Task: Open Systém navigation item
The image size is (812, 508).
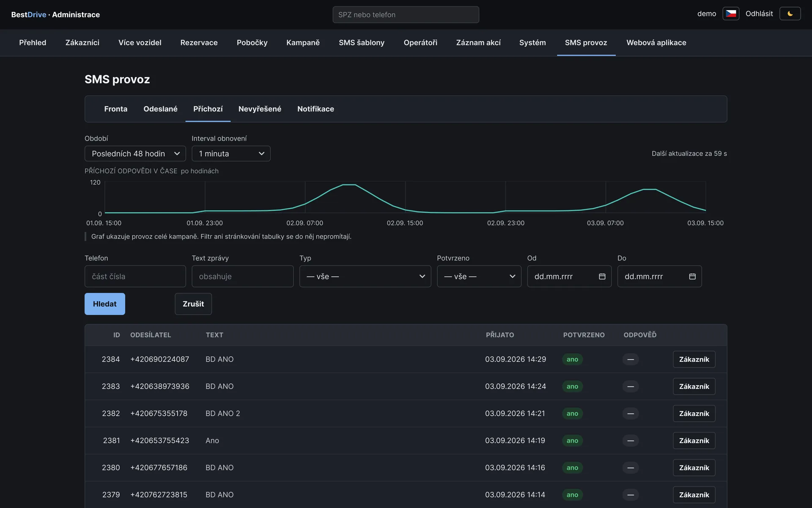Action: click(x=532, y=43)
